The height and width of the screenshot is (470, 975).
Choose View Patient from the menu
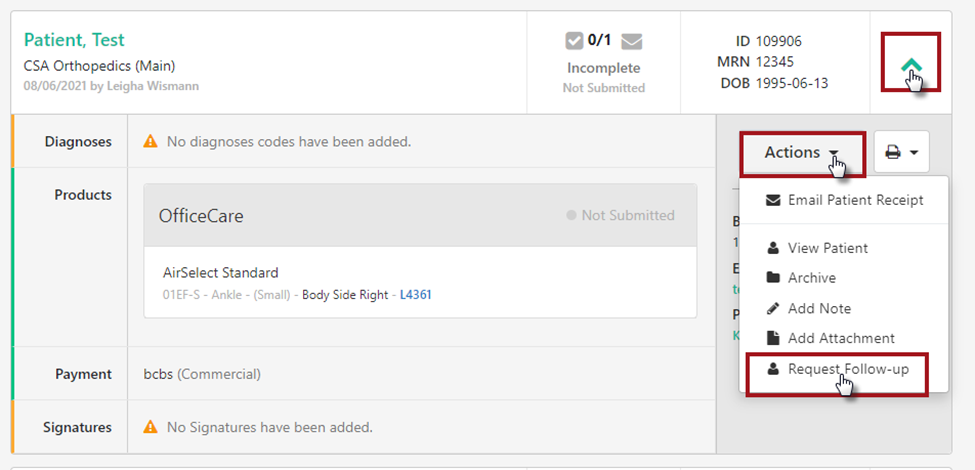[x=827, y=248]
